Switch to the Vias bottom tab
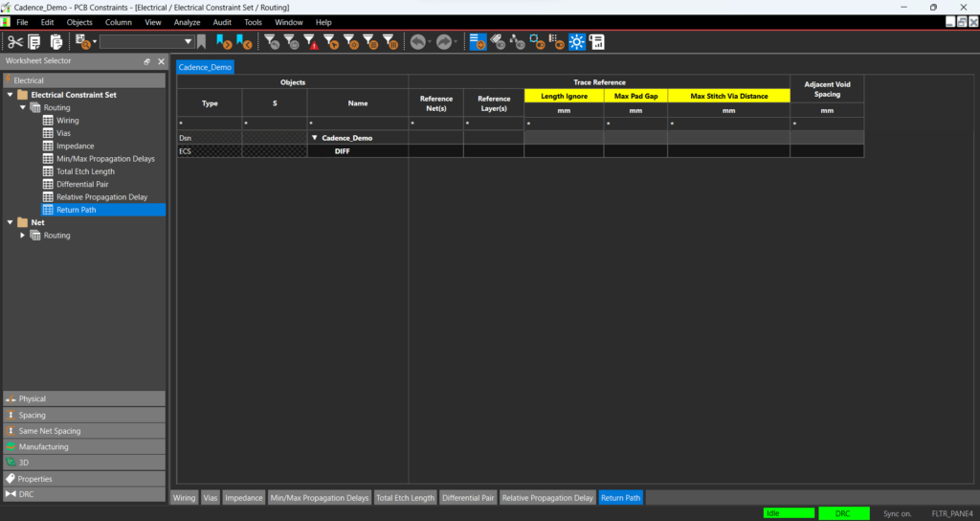 [210, 498]
